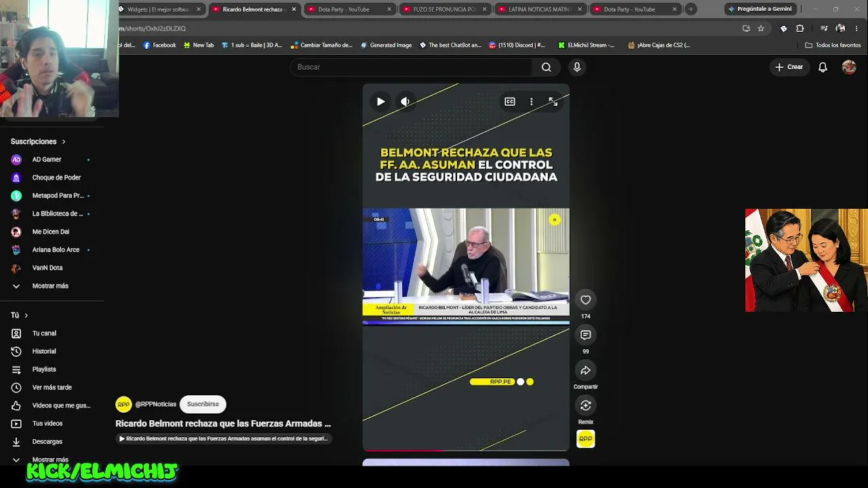Open the @RPPNoticias channel link
The image size is (868, 488).
[x=156, y=404]
